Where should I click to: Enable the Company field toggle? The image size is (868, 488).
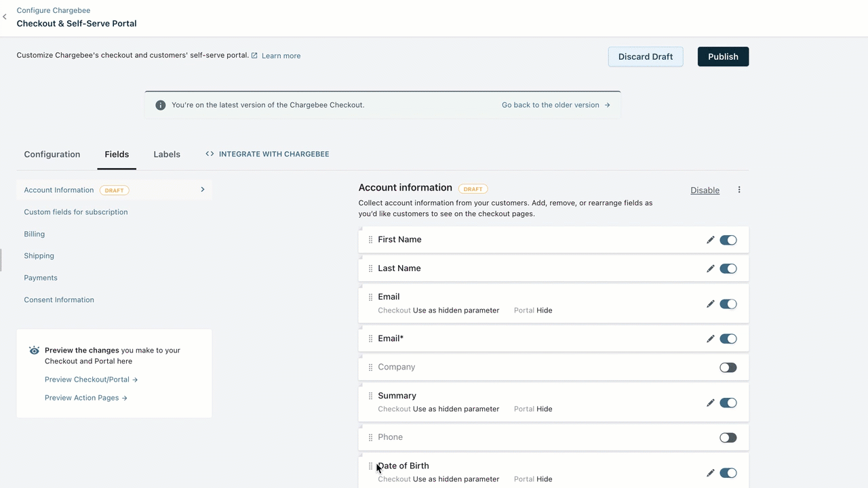(728, 367)
